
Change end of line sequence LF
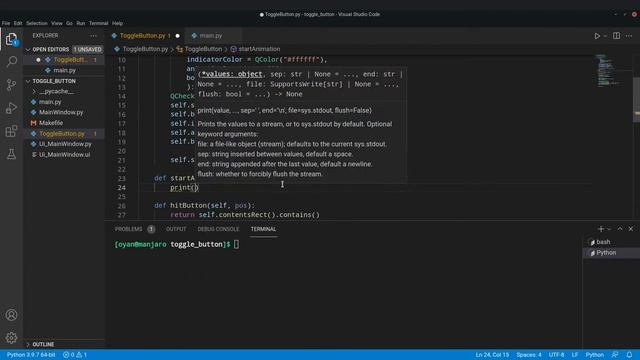[x=575, y=355]
